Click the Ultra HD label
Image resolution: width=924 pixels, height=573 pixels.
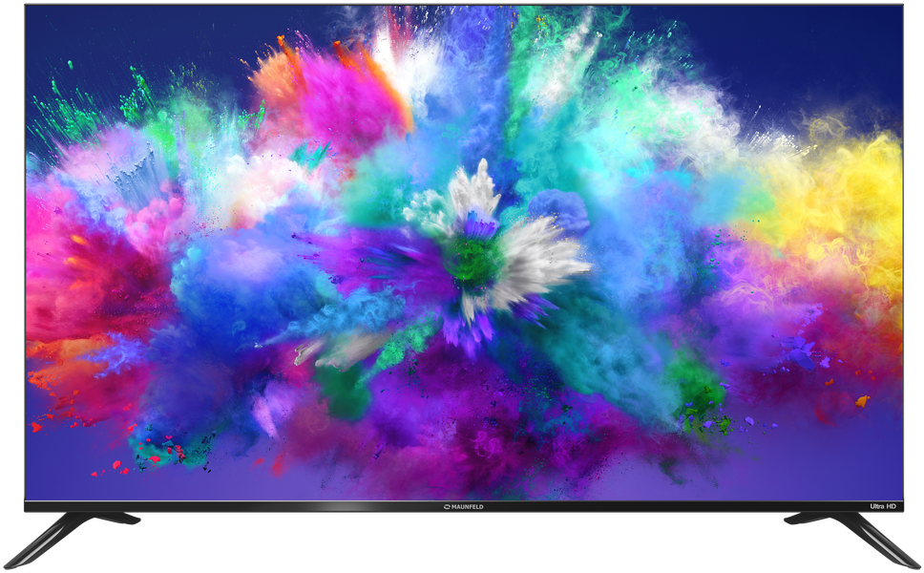coord(883,507)
